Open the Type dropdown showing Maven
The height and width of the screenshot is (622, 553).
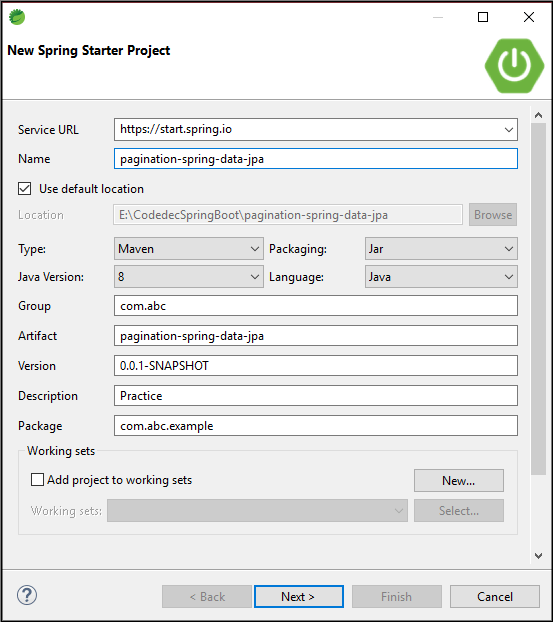[189, 249]
